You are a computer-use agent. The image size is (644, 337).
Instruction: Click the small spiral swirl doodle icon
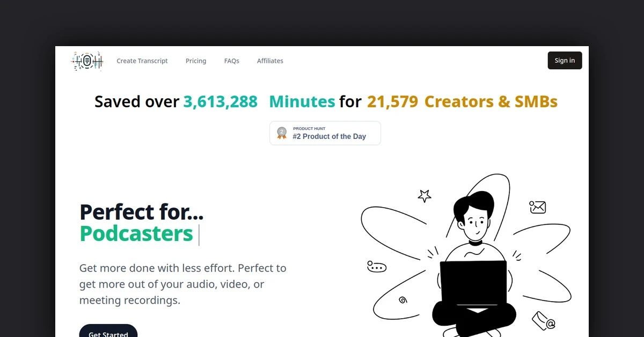tap(403, 300)
